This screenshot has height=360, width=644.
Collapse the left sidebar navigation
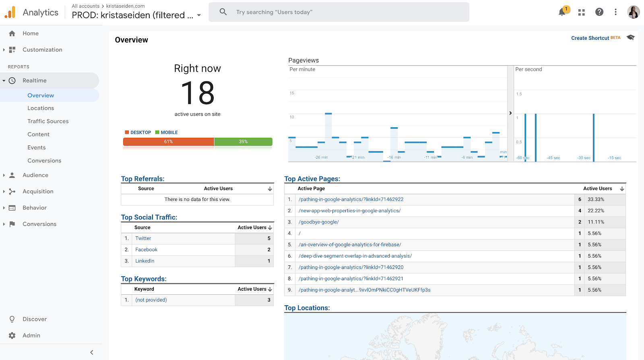click(x=92, y=352)
